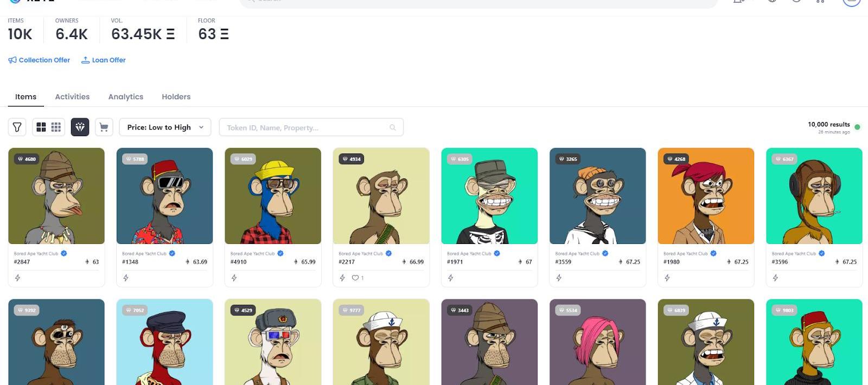Click the heart icon on ape #2217
Viewport: 868px width, 385px height.
pos(355,278)
